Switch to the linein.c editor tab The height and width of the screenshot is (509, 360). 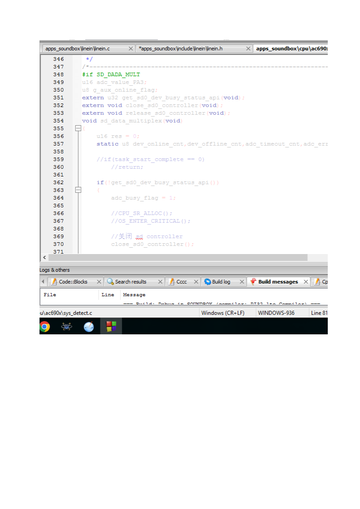(77, 49)
